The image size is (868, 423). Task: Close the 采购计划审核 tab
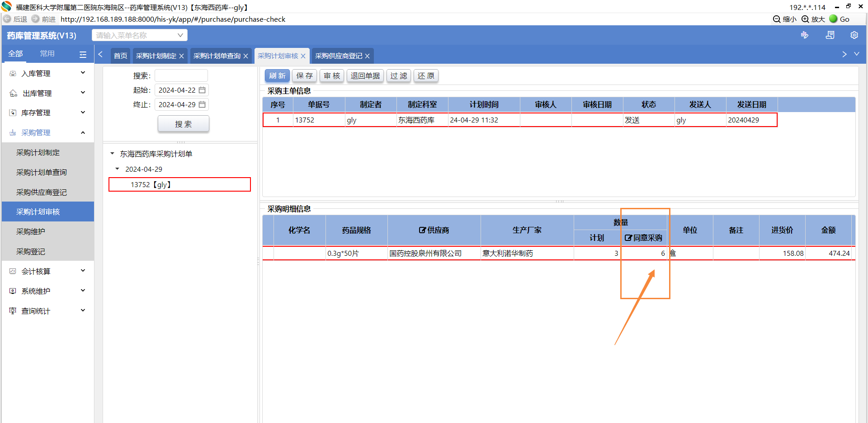[x=303, y=56]
